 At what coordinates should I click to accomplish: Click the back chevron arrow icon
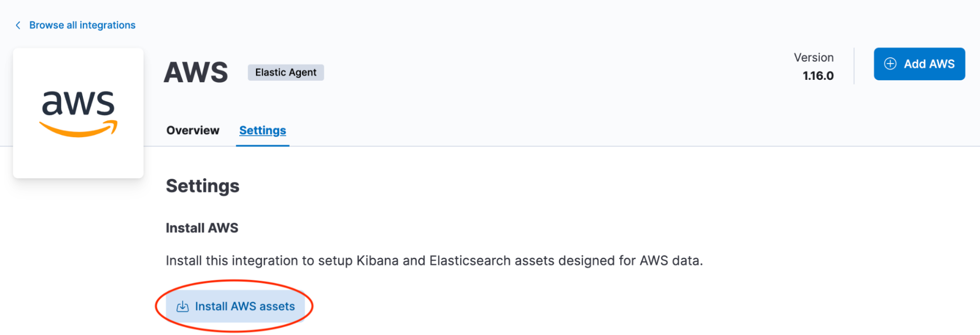[18, 25]
